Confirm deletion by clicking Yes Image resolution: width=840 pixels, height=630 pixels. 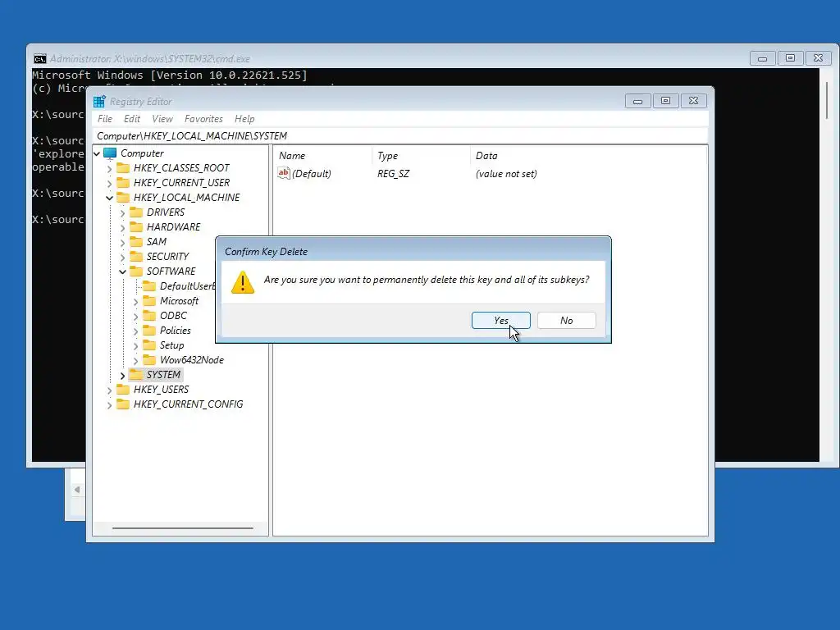[x=501, y=321]
